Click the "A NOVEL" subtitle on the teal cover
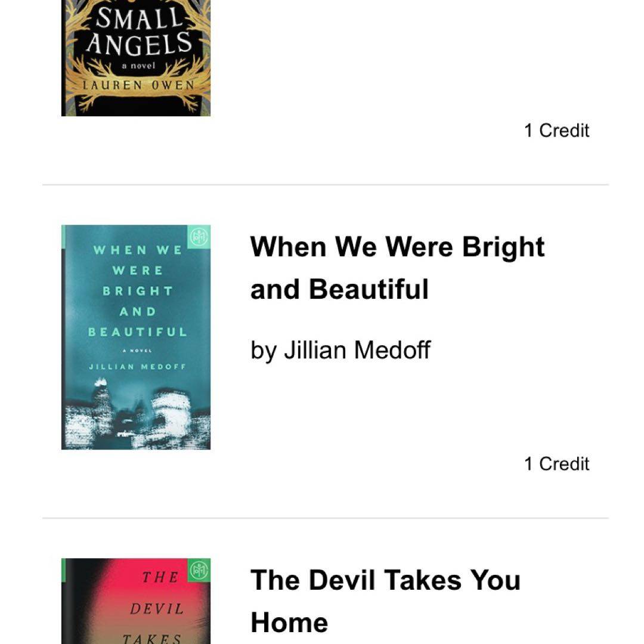 (138, 351)
